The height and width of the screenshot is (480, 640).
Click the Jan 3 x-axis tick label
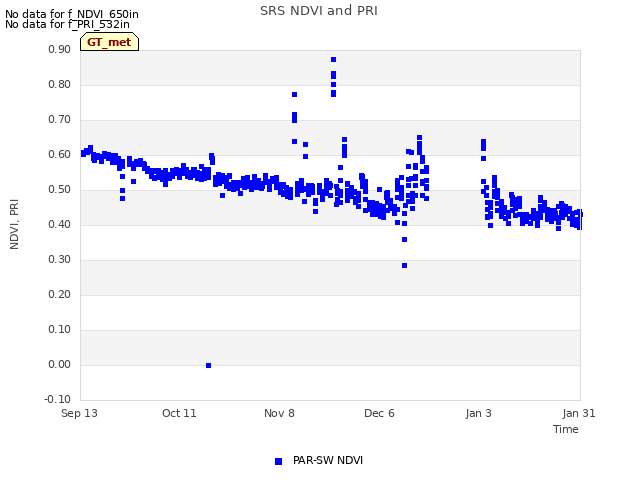click(x=478, y=413)
